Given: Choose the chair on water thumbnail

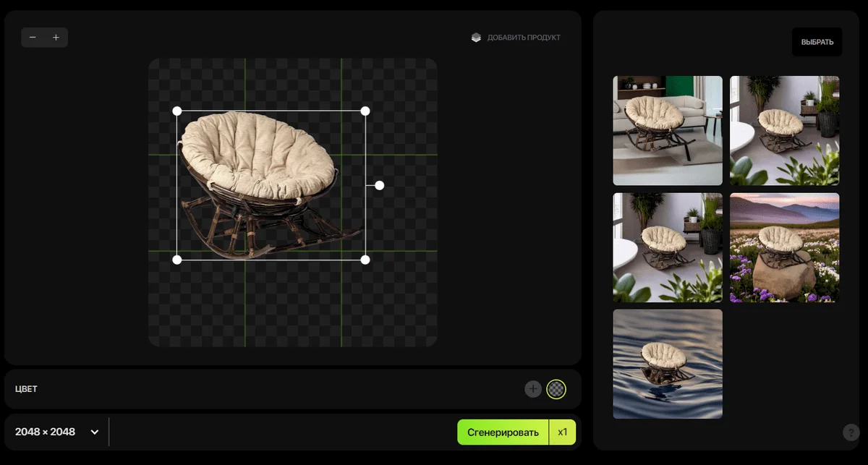Looking at the screenshot, I should (x=668, y=364).
